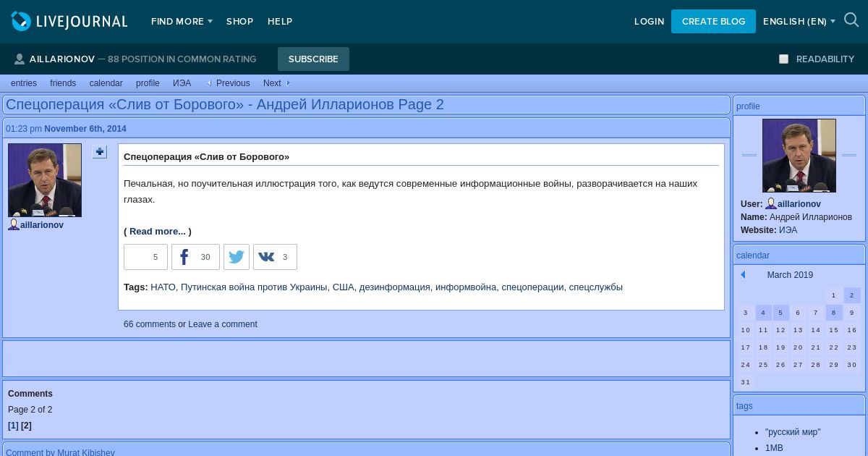The height and width of the screenshot is (456, 868).
Task: Click the Previous entry arrow icon
Action: pyautogui.click(x=210, y=83)
